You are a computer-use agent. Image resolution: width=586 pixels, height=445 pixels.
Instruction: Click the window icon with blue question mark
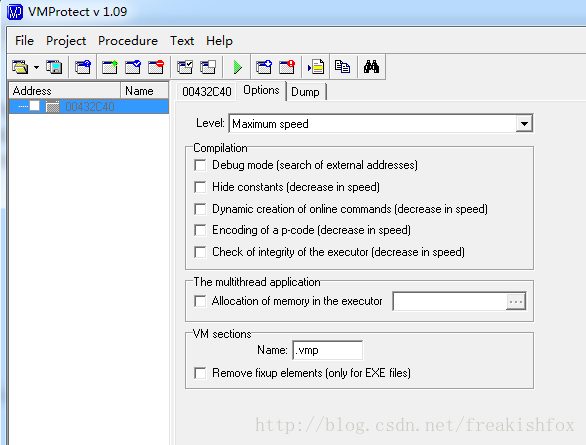click(83, 67)
